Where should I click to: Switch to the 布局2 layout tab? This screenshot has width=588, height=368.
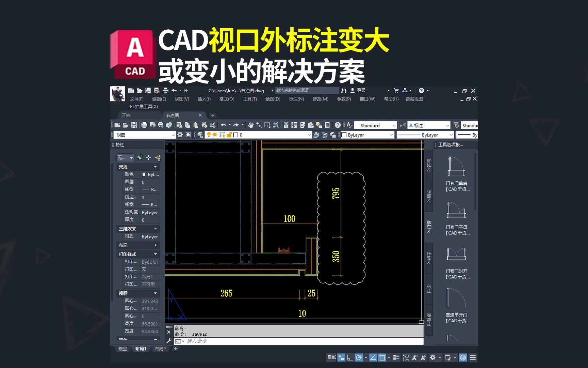coord(160,349)
